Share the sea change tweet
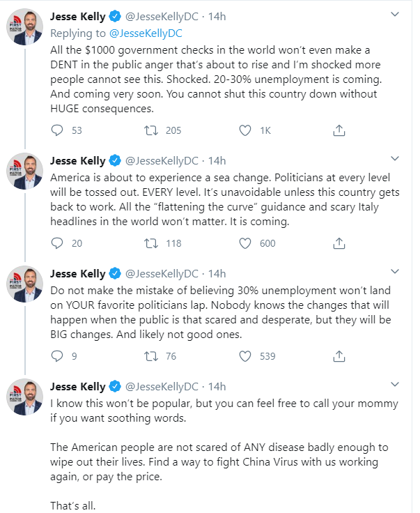The image size is (420, 513). (339, 243)
